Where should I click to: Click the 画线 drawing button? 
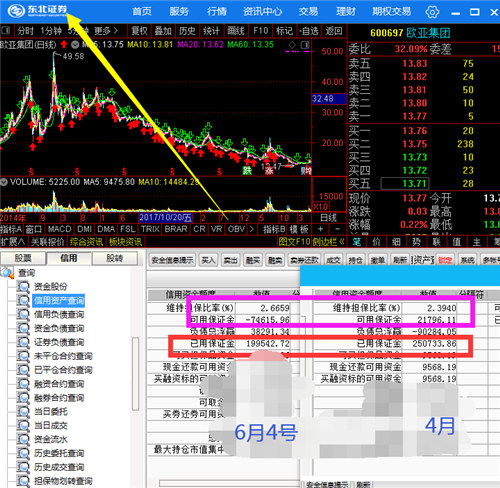click(x=236, y=31)
